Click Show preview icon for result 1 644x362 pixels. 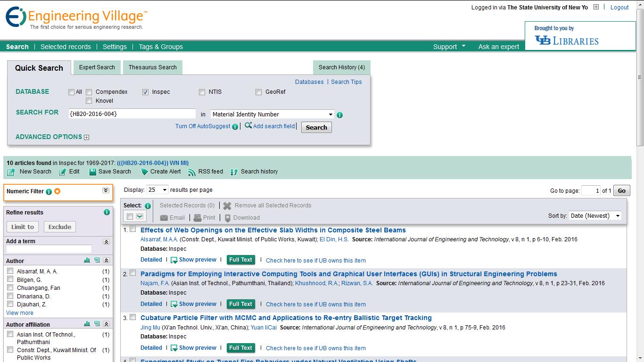pos(174,260)
